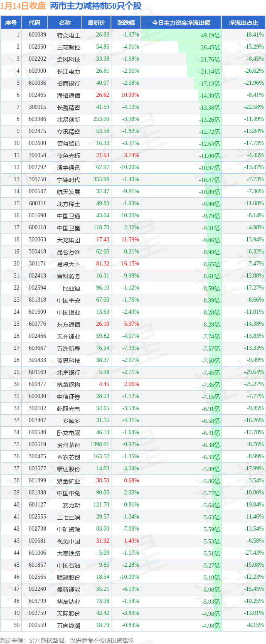The width and height of the screenshot is (266, 644).
Task: Select the stock name 中国中免
Action: [x=69, y=493]
